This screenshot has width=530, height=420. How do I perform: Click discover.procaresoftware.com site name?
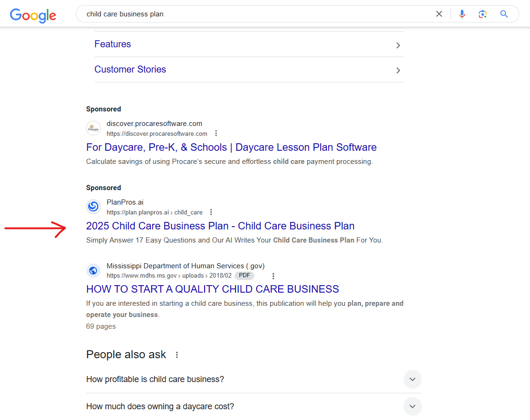coord(154,124)
